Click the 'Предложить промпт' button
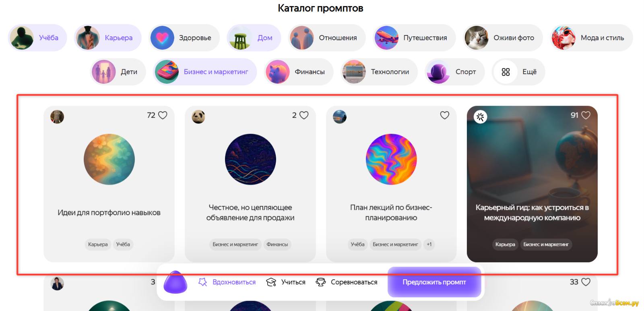Image resolution: width=644 pixels, height=311 pixels. 434,282
